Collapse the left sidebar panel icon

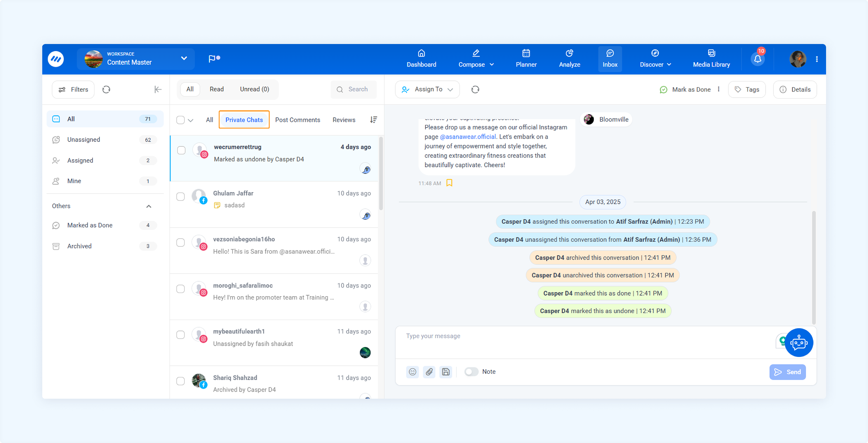[158, 89]
